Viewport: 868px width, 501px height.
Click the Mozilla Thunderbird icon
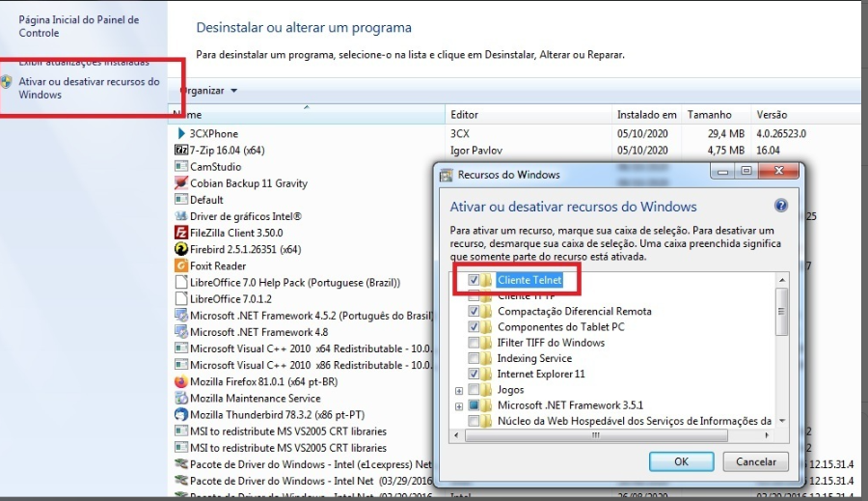click(x=181, y=414)
